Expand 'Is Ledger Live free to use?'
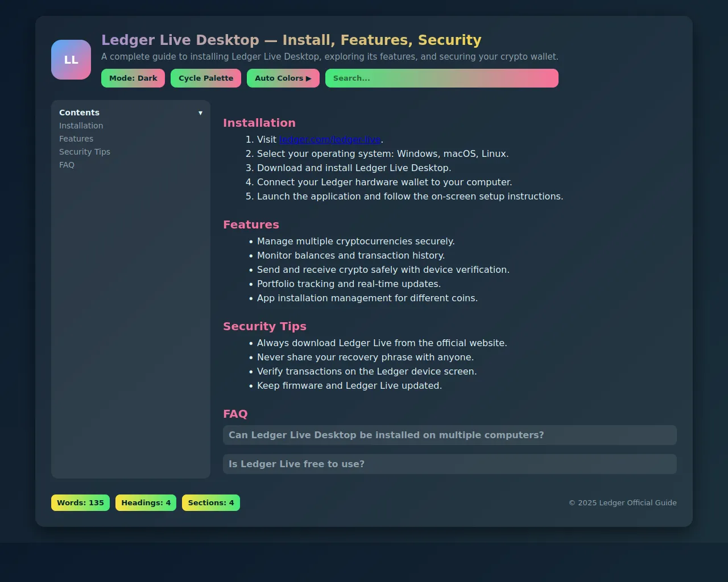Image resolution: width=728 pixels, height=582 pixels. point(450,464)
